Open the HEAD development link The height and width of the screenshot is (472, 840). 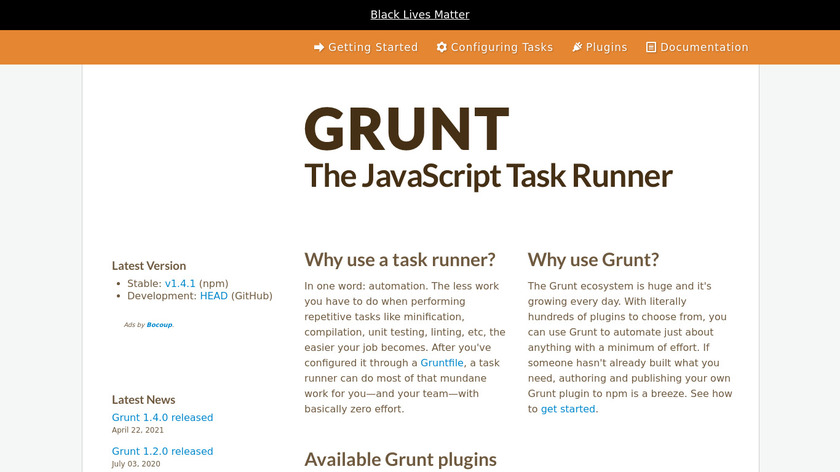click(214, 296)
